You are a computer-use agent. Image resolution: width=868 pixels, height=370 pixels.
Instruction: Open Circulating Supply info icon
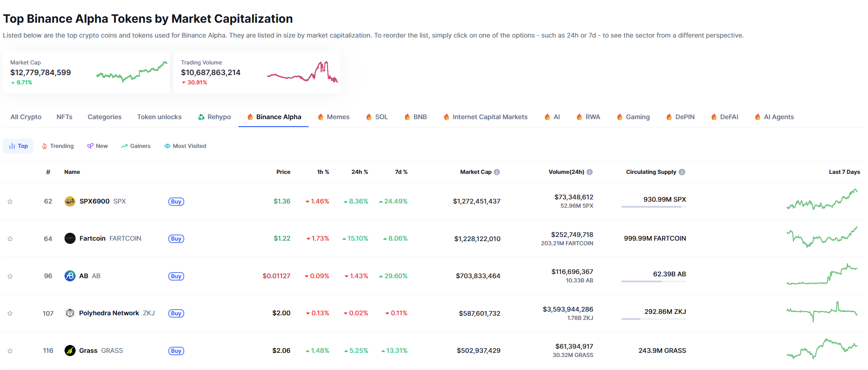coord(682,172)
